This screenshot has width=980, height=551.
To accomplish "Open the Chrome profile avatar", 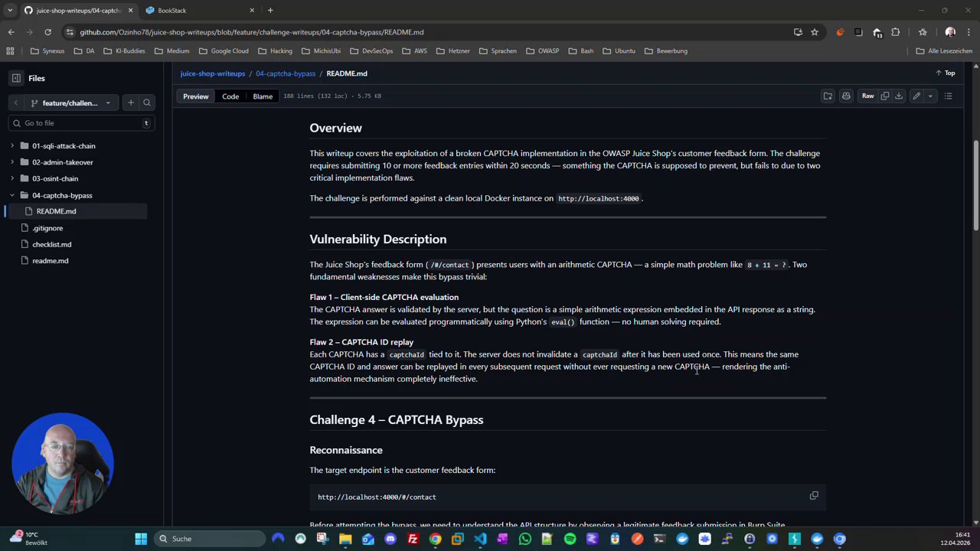I will coord(950,32).
